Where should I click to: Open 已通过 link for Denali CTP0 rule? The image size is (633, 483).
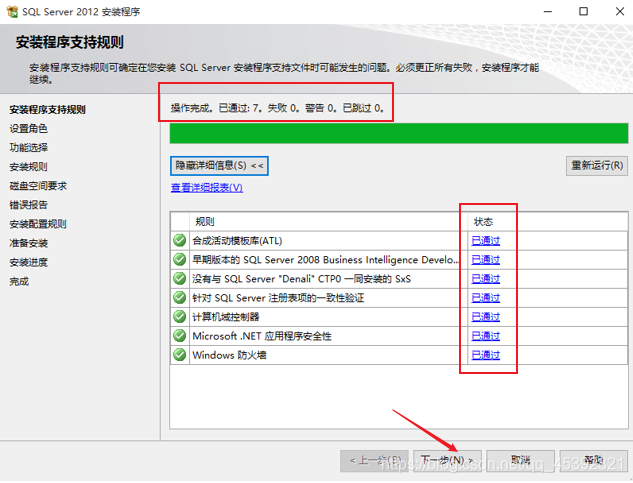tap(486, 279)
